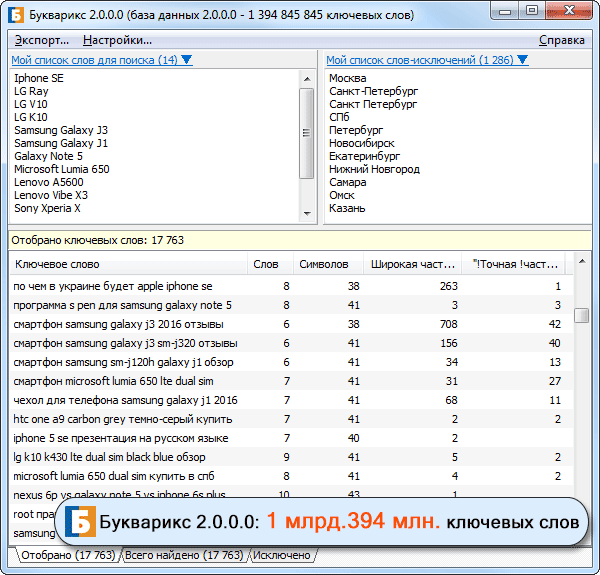Image resolution: width=600 pixels, height=575 pixels.
Task: Click the orange Букварикс logo in banner
Action: pos(79,522)
